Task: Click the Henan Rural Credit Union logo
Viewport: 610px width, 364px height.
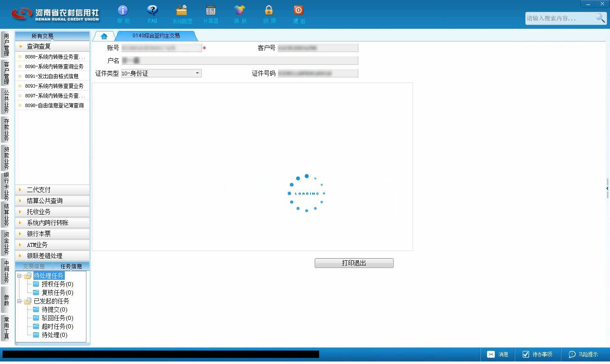Action: click(55, 14)
